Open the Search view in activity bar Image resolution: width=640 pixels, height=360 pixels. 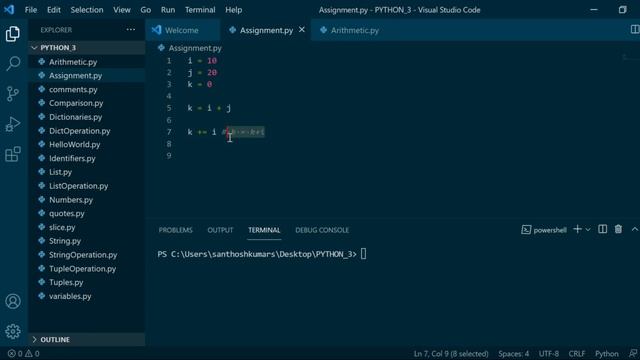[13, 64]
